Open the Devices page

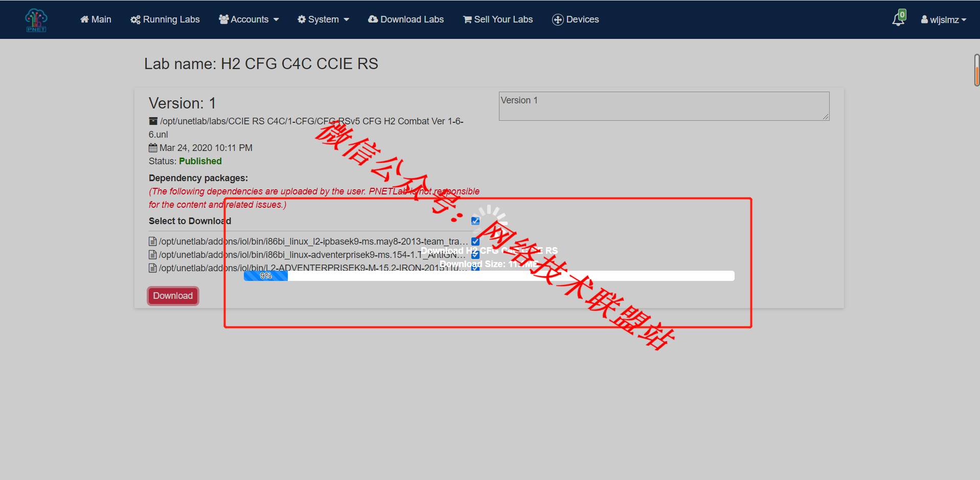576,19
